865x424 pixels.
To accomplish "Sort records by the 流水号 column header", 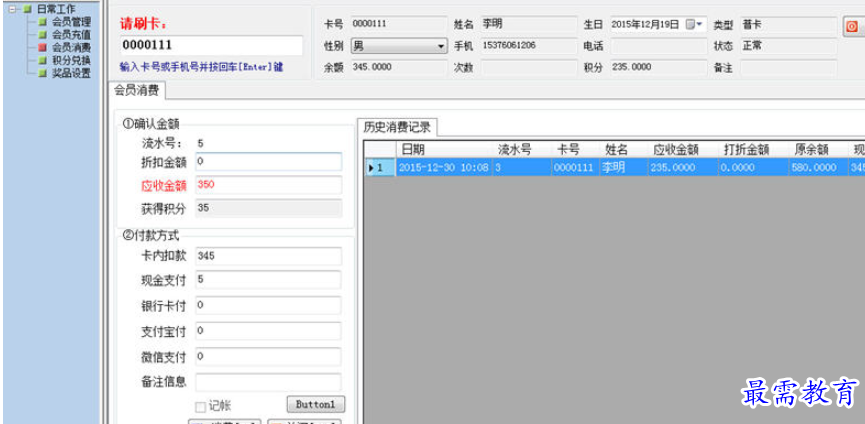I will [522, 149].
